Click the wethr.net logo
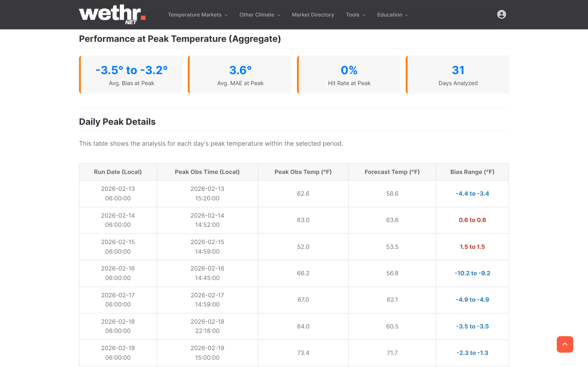The image size is (588, 367). [112, 14]
